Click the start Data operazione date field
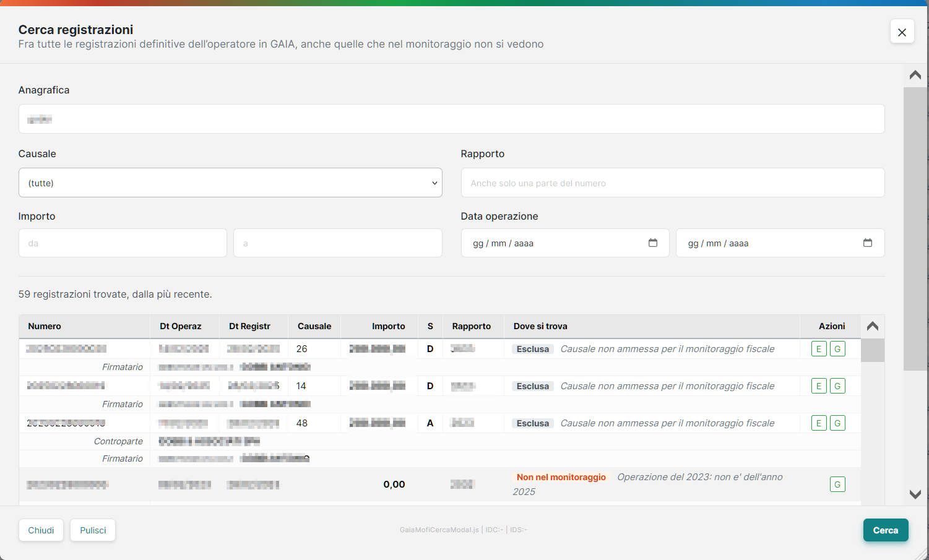 coord(565,243)
